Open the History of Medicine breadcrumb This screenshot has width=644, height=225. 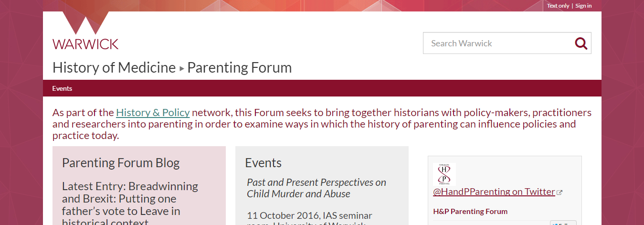114,67
